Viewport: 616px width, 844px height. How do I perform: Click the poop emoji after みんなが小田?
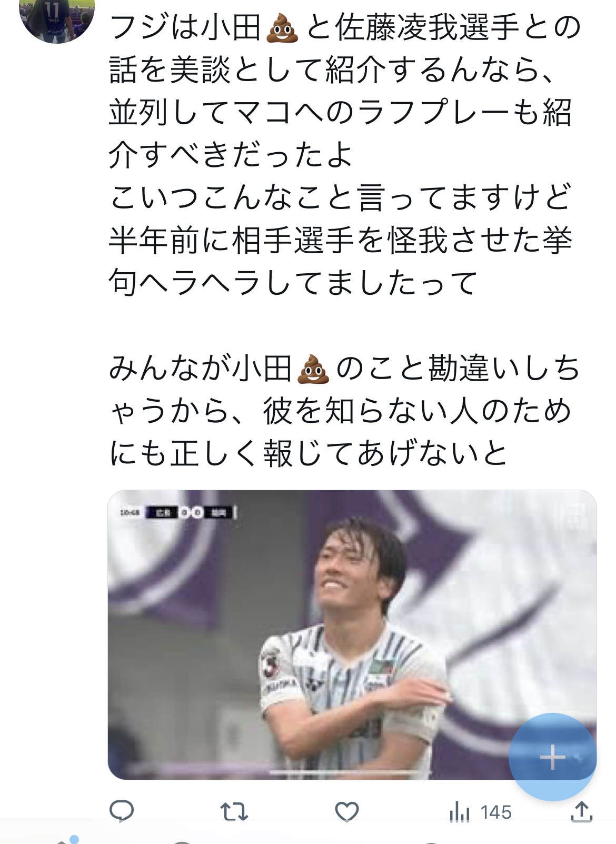313,369
